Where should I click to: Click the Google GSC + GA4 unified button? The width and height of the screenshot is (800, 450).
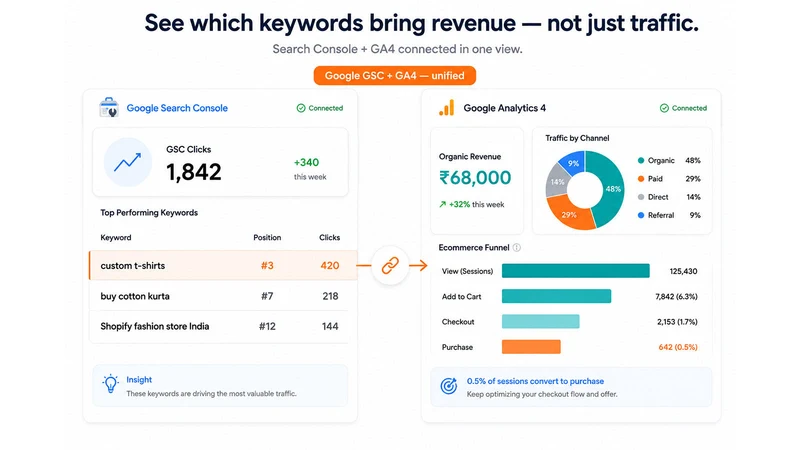(395, 76)
